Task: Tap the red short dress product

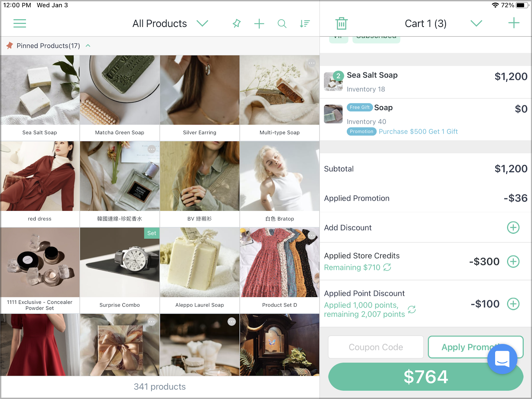Action: pos(40,345)
